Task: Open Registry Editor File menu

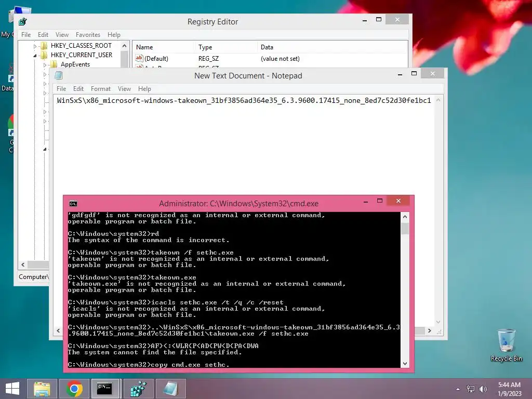Action: (x=26, y=35)
